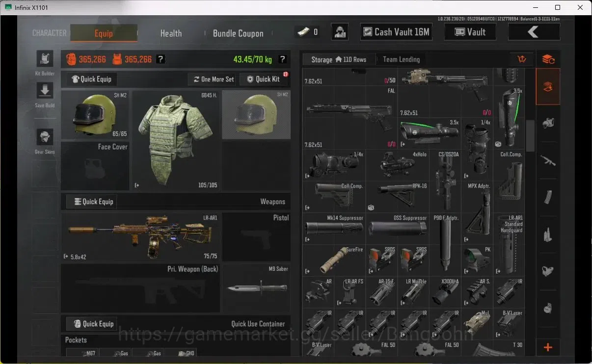This screenshot has width=592, height=364.
Task: Open the Bundle Coupon tab
Action: [x=238, y=33]
